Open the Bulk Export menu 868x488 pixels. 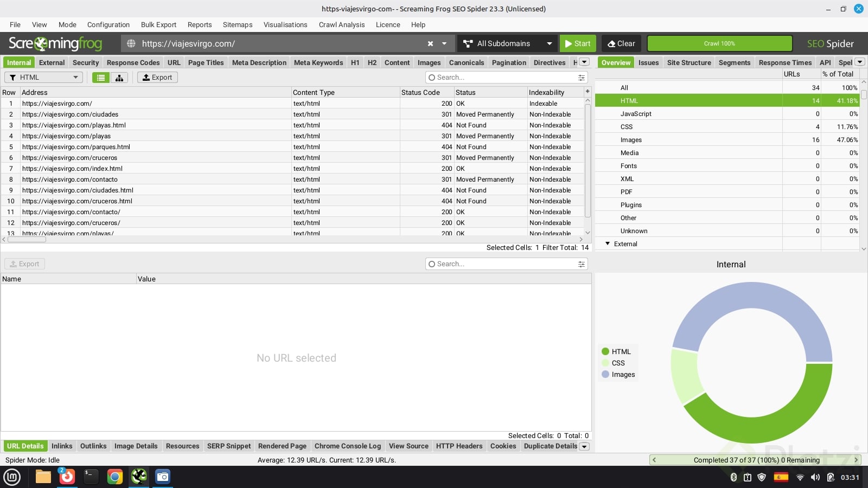158,24
